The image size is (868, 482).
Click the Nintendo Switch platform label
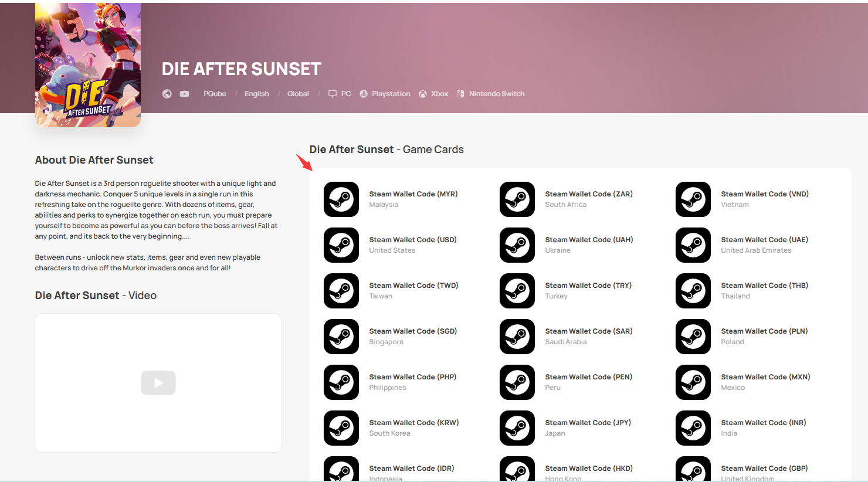(497, 94)
